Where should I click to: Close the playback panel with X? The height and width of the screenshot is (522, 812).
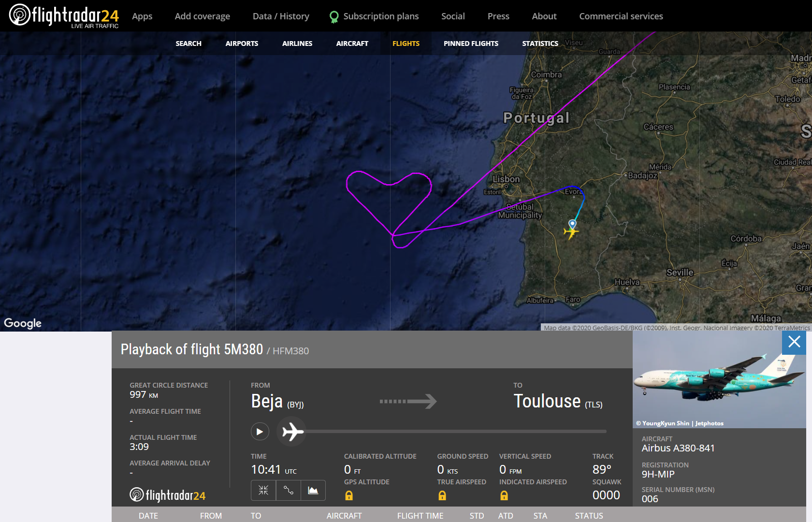(794, 342)
